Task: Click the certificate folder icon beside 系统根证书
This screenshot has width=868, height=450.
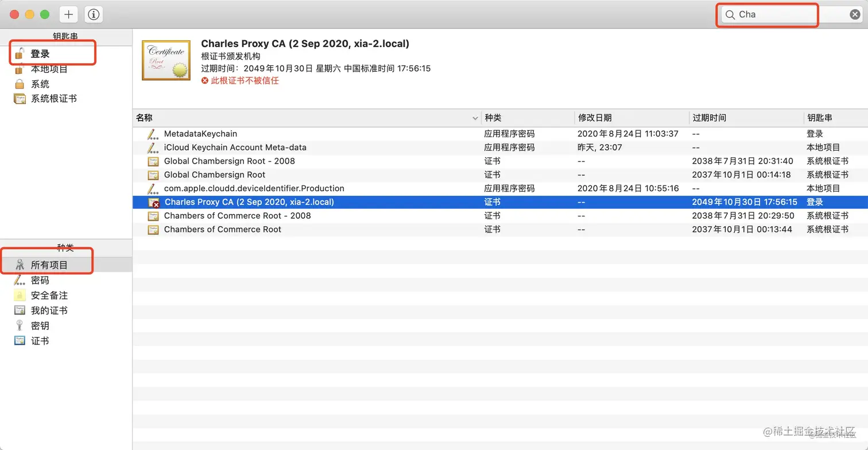Action: point(20,99)
